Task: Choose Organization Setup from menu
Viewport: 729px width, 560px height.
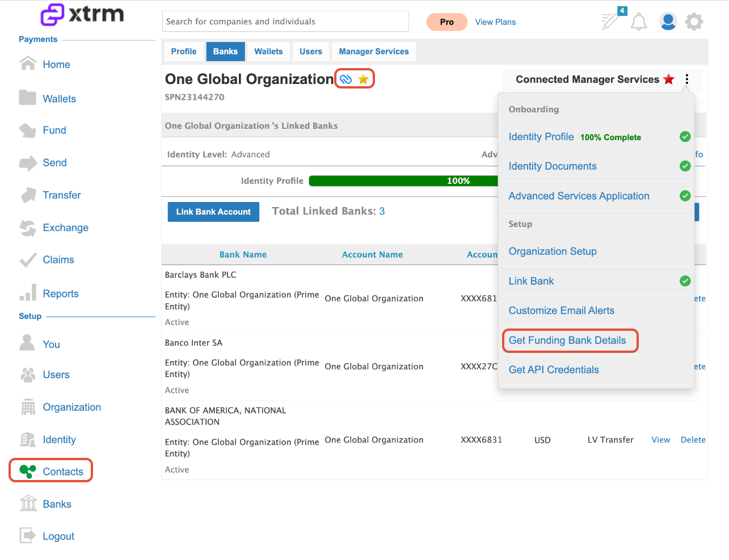Action: (553, 251)
